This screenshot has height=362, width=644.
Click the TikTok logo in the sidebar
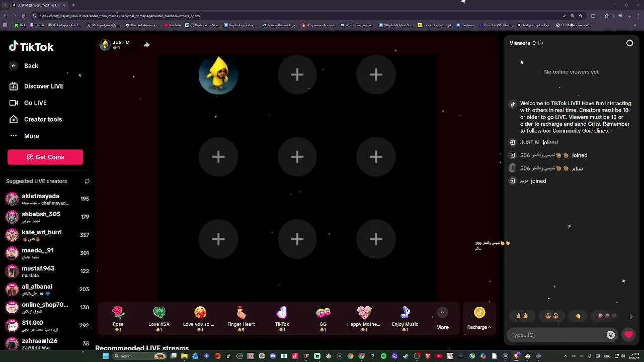(x=31, y=47)
